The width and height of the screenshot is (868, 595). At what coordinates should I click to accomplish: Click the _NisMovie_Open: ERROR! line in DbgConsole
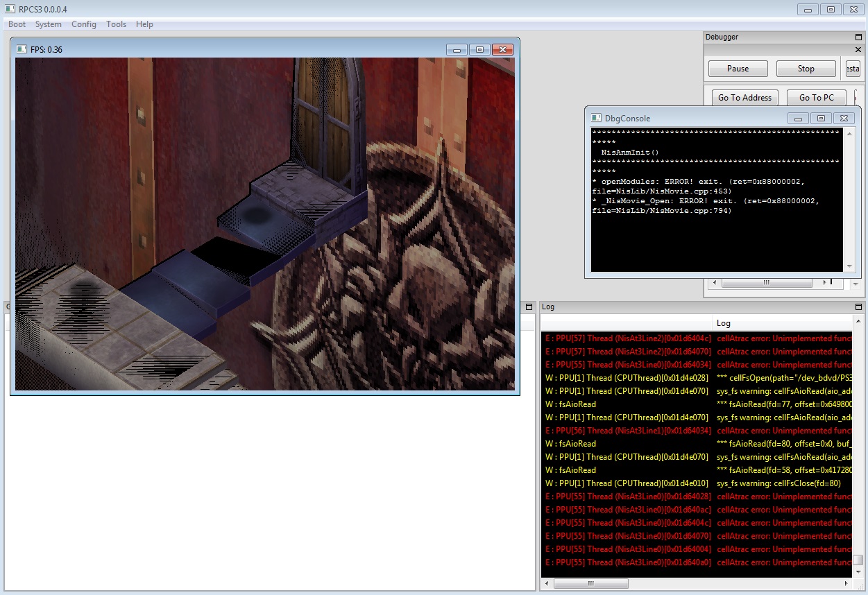[706, 205]
